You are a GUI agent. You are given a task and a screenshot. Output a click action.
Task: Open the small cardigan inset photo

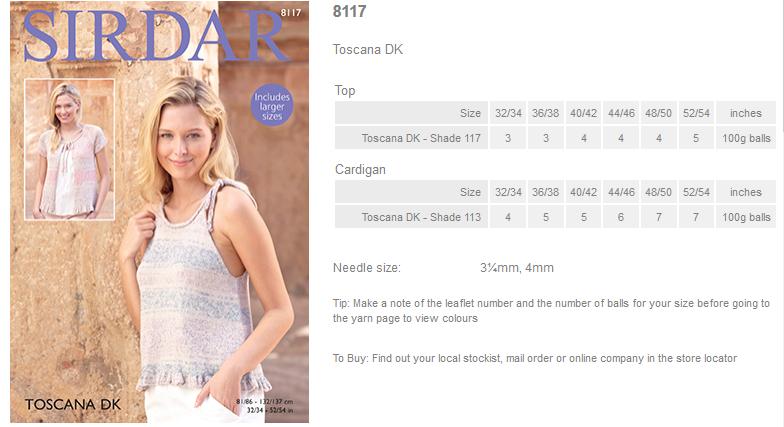tap(70, 149)
